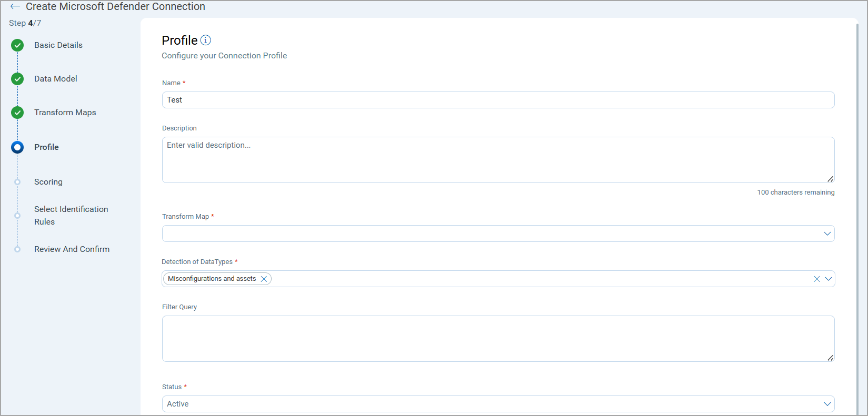This screenshot has height=416, width=868.
Task: Open the Profile info icon
Action: coord(206,40)
